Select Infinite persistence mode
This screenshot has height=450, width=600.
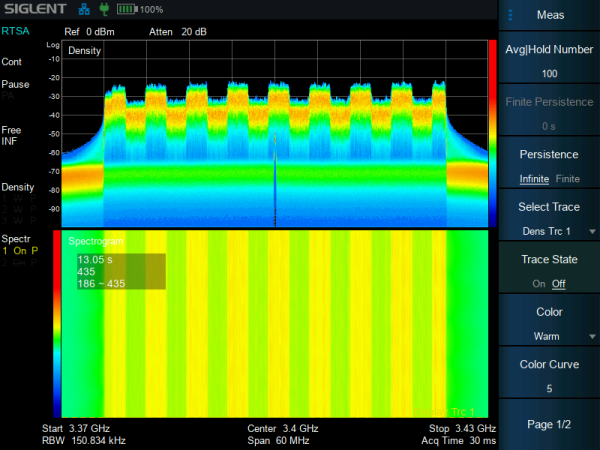[x=535, y=179]
